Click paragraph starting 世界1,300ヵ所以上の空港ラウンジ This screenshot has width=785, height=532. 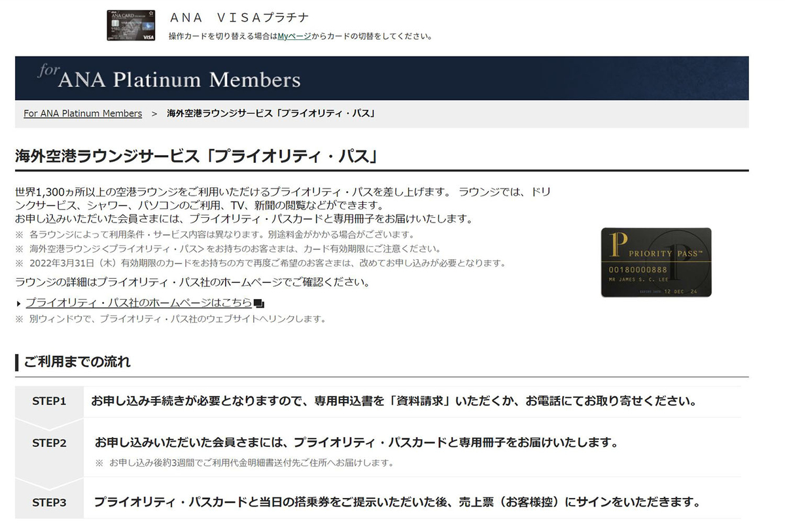tap(283, 199)
